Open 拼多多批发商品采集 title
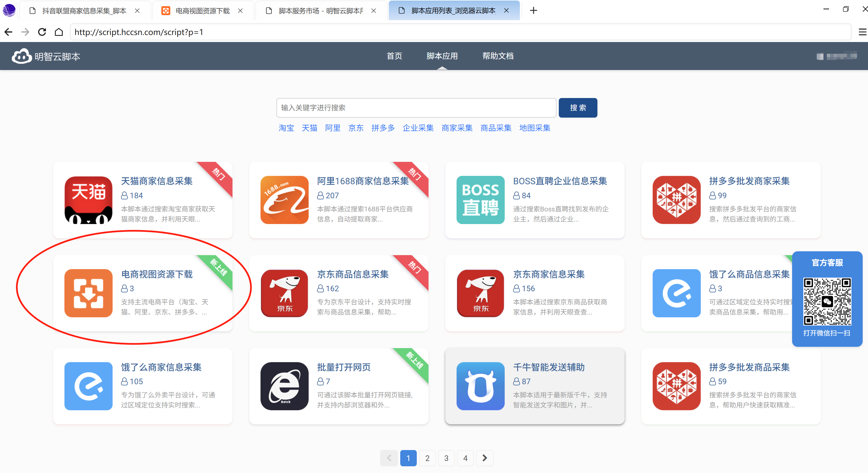Viewport: 868px width, 473px height. click(x=750, y=367)
